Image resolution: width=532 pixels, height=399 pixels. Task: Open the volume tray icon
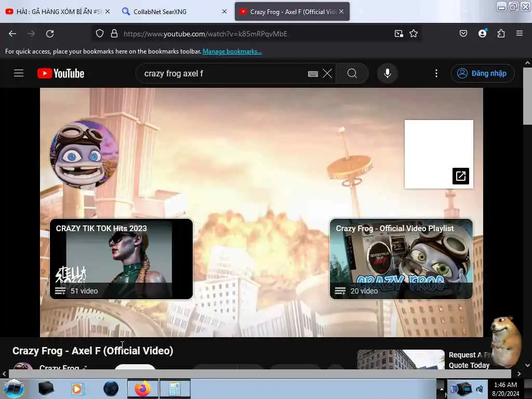[x=480, y=389]
